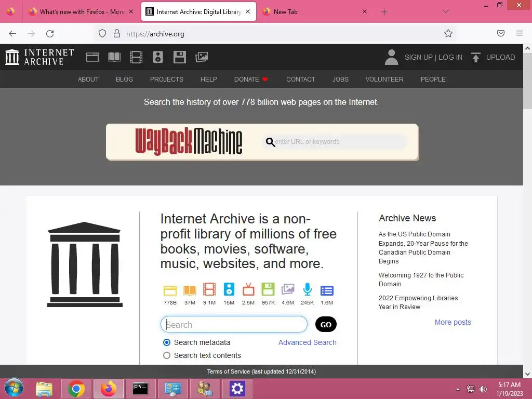Click the GO search button
Viewport: 532px width, 399px height.
(x=326, y=324)
